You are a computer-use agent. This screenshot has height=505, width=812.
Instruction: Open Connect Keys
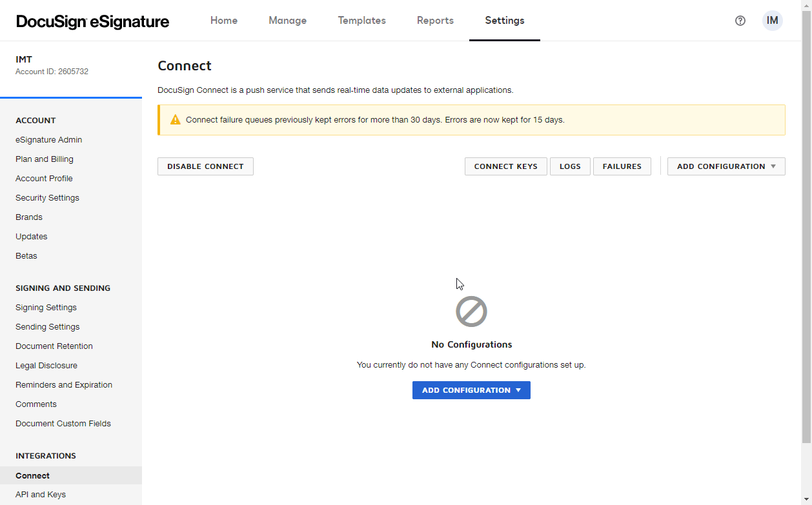(x=506, y=166)
